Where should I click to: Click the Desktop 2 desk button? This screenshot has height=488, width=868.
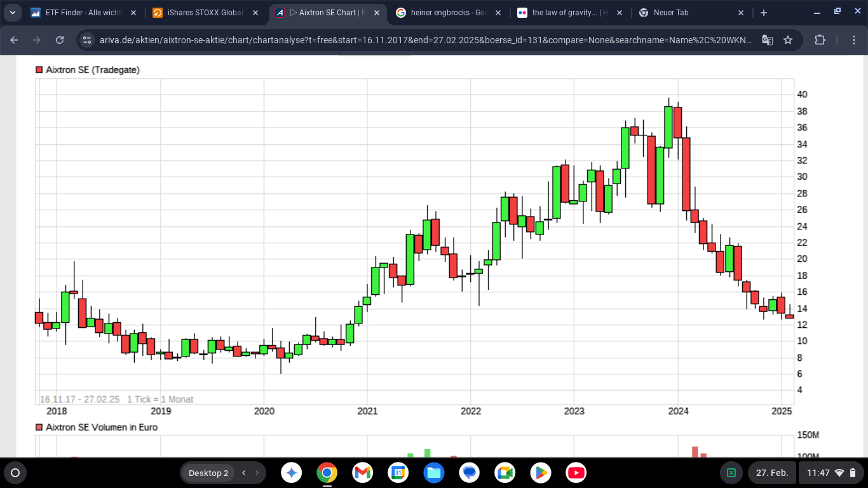(x=208, y=473)
